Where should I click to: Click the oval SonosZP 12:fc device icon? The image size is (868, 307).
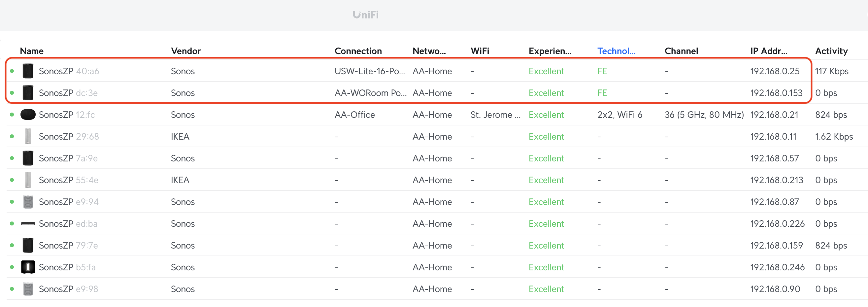28,115
